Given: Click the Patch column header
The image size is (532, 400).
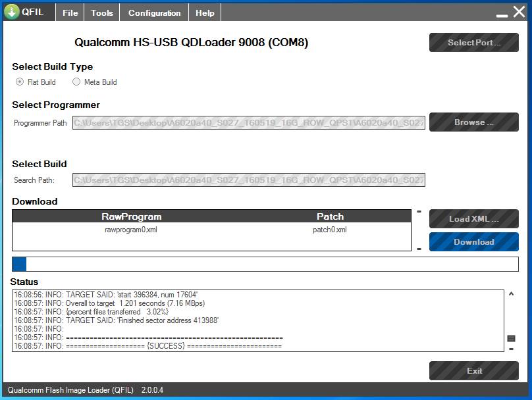Looking at the screenshot, I should click(x=330, y=216).
